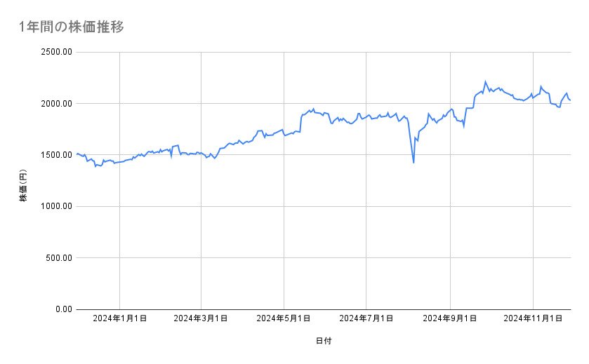Image resolution: width=589 pixels, height=364 pixels.
Task: Click the 2024年9月1日 date label
Action: [450, 319]
